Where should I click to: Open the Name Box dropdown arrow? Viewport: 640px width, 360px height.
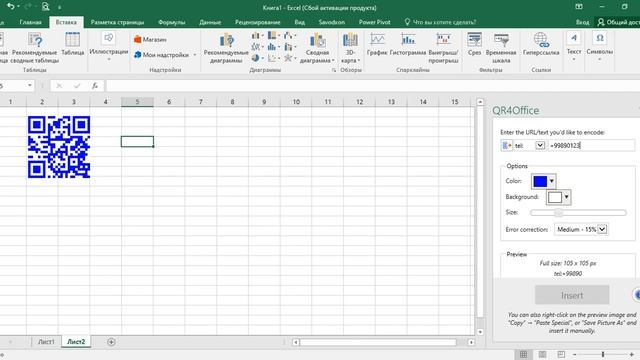pyautogui.click(x=30, y=86)
